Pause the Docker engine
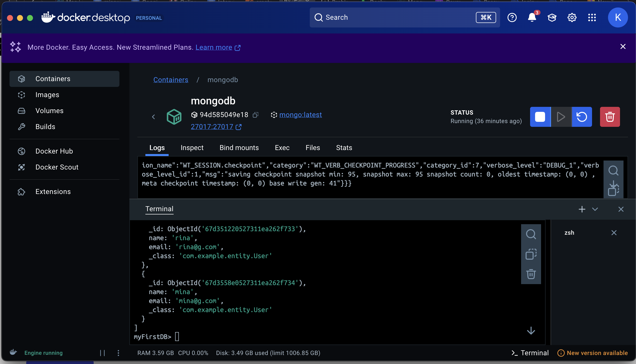The width and height of the screenshot is (636, 364). pos(102,353)
